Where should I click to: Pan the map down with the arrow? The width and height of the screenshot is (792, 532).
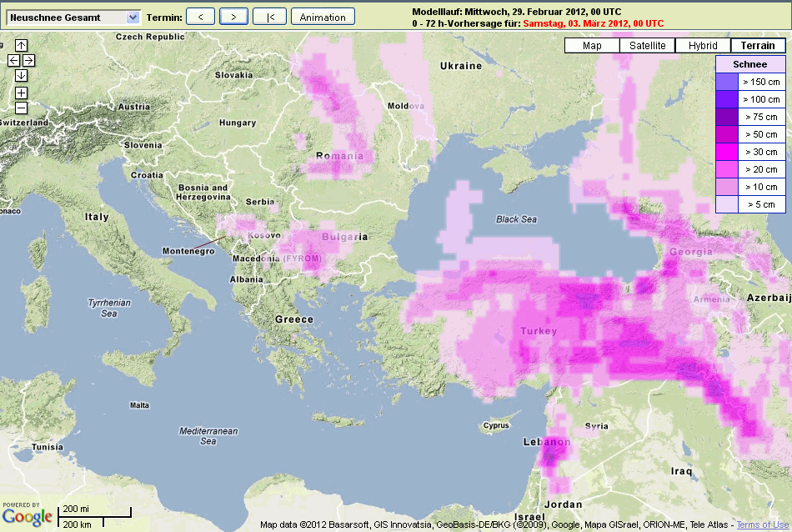click(x=21, y=75)
